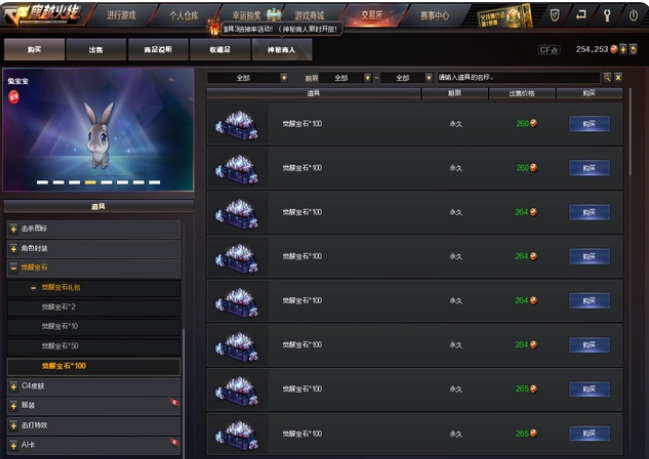The height and width of the screenshot is (459, 649).
Task: Click the power icon to exit
Action: click(633, 15)
